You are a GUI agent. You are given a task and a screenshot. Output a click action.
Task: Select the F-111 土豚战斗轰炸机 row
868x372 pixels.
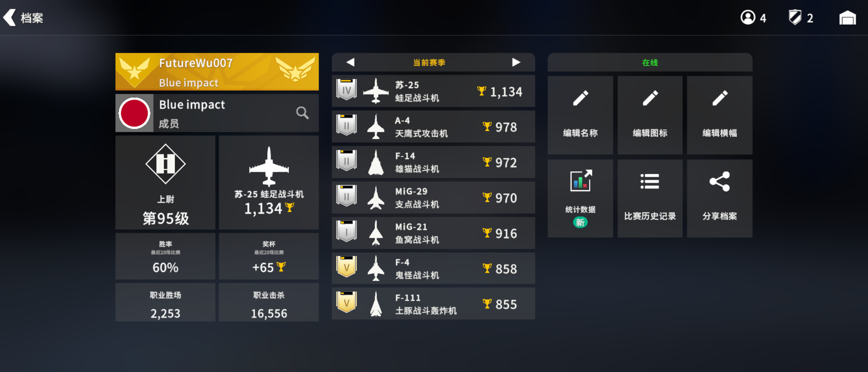(433, 304)
